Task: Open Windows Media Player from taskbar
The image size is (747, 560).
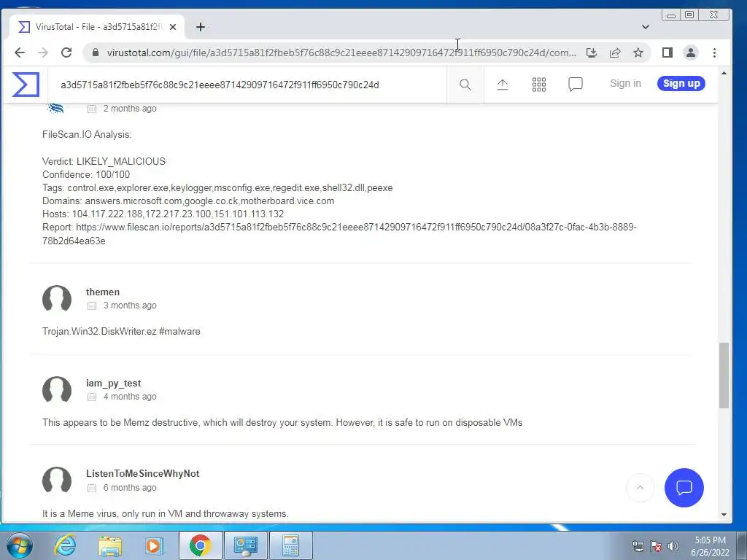Action: (x=154, y=545)
